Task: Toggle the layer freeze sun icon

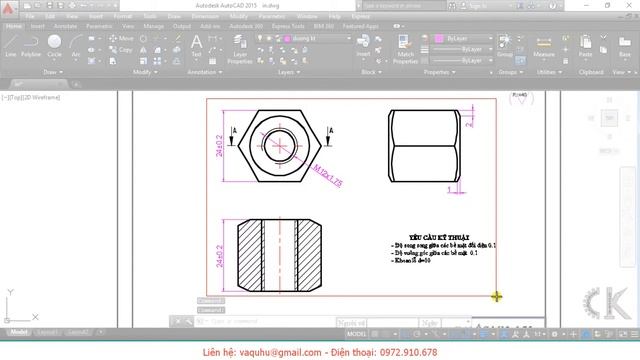Action: click(x=269, y=38)
